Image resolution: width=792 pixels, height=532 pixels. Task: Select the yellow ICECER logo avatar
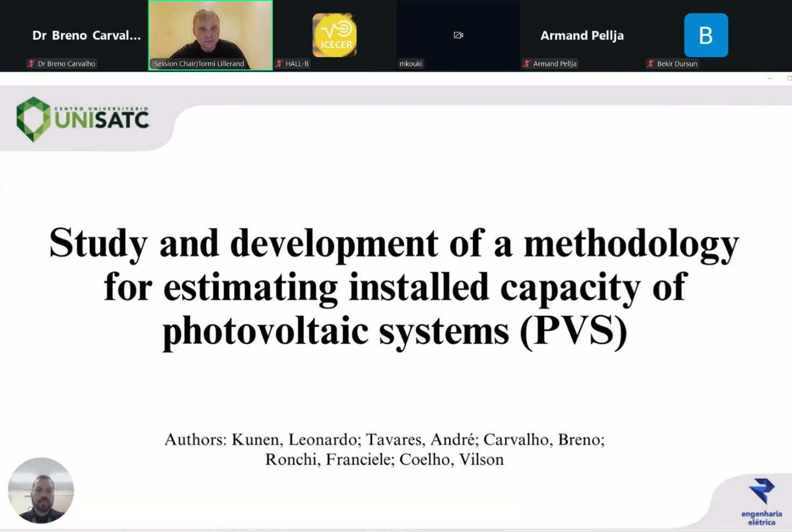click(x=334, y=35)
